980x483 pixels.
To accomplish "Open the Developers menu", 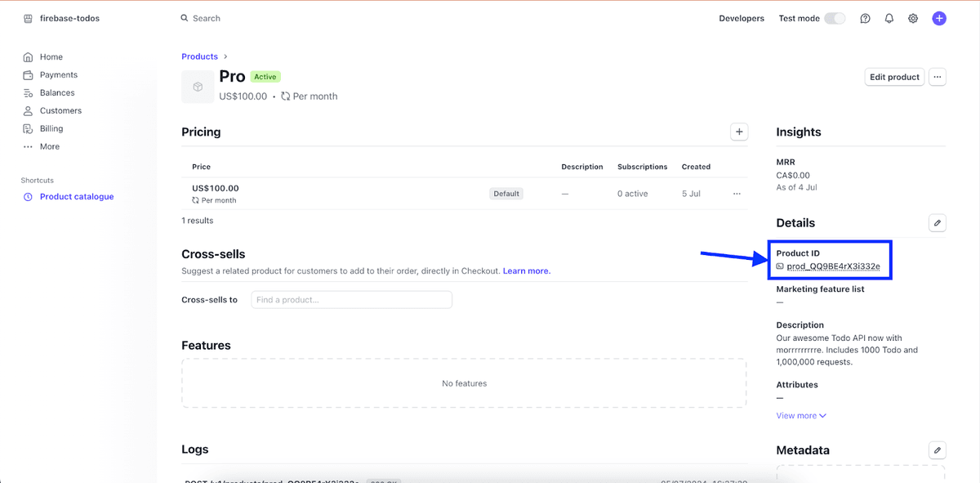I will (x=741, y=17).
